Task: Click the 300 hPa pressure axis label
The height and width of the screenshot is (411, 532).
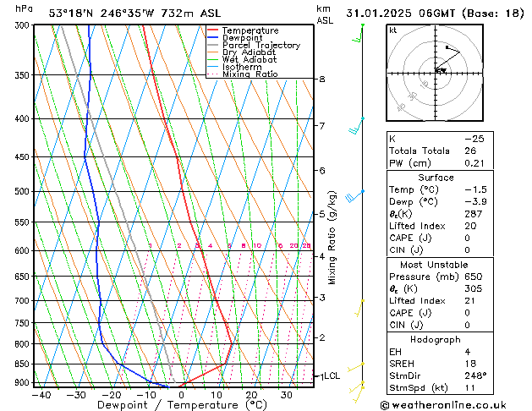Action: [x=23, y=25]
